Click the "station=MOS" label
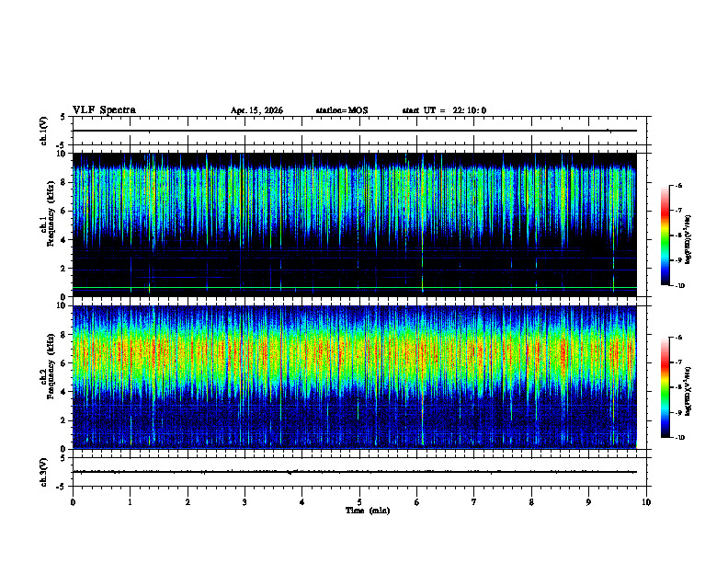728x563 pixels. point(342,110)
